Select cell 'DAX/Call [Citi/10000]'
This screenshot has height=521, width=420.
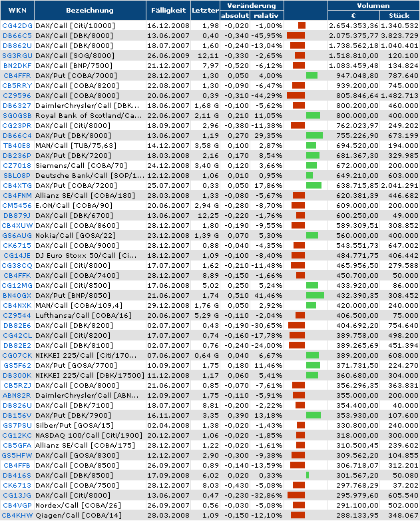(90, 26)
